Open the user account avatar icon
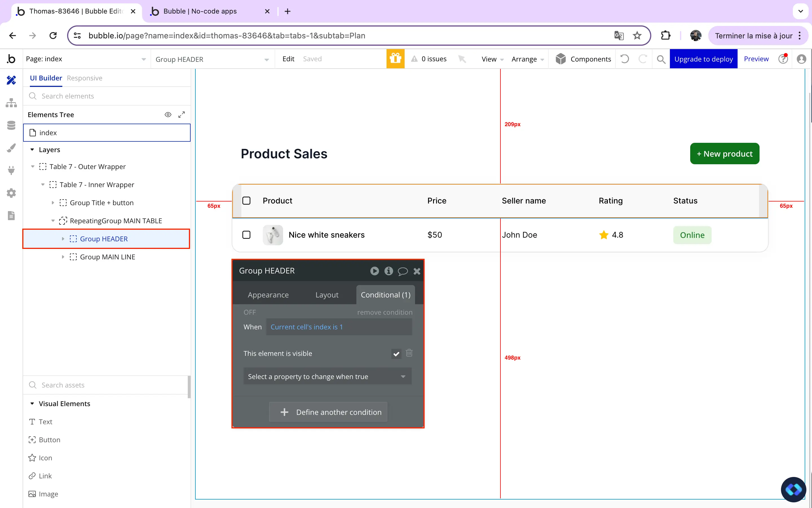The width and height of the screenshot is (812, 508). (801, 59)
